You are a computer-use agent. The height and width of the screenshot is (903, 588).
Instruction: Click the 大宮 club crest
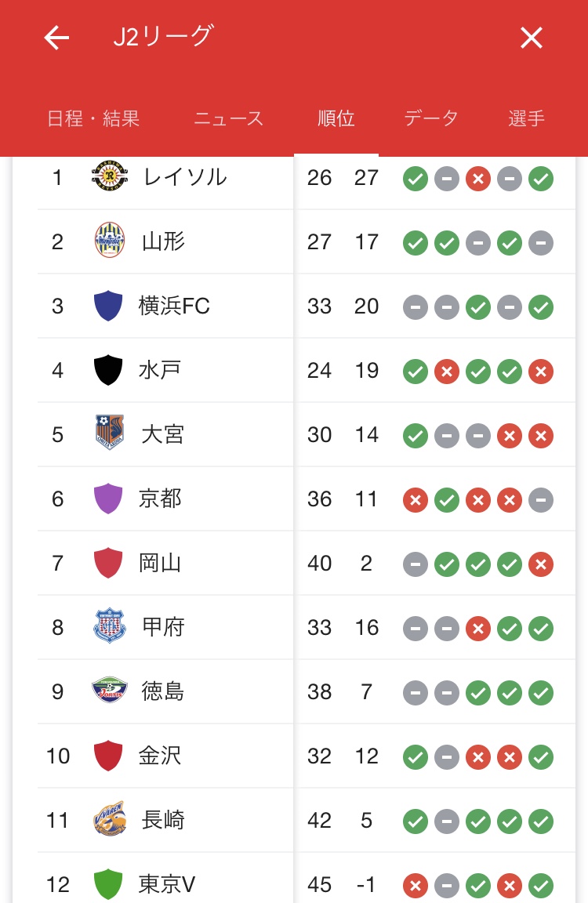click(x=108, y=434)
